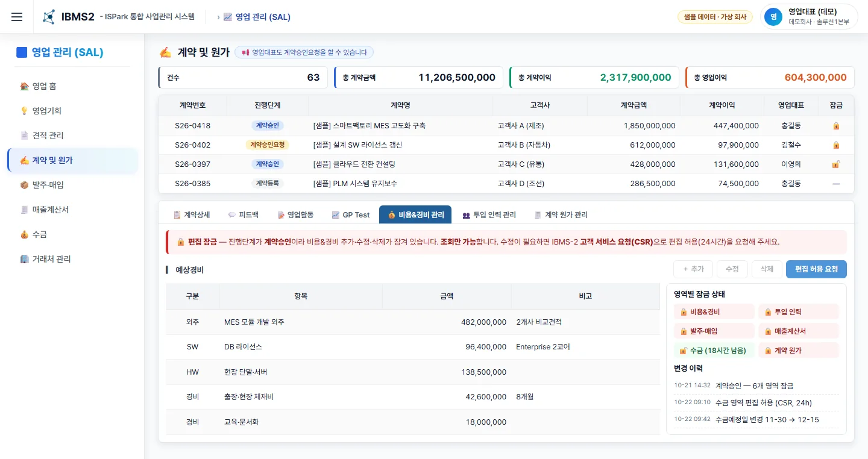Switch to the 피드백 tab
Image resolution: width=868 pixels, height=459 pixels.
click(244, 214)
